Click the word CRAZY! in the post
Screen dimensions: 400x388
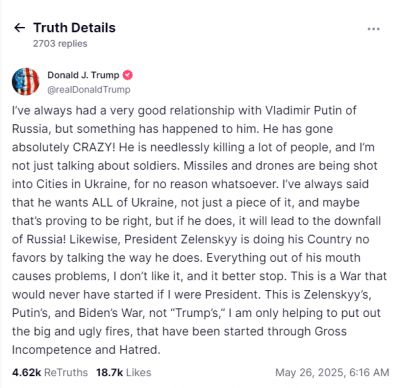(94, 147)
